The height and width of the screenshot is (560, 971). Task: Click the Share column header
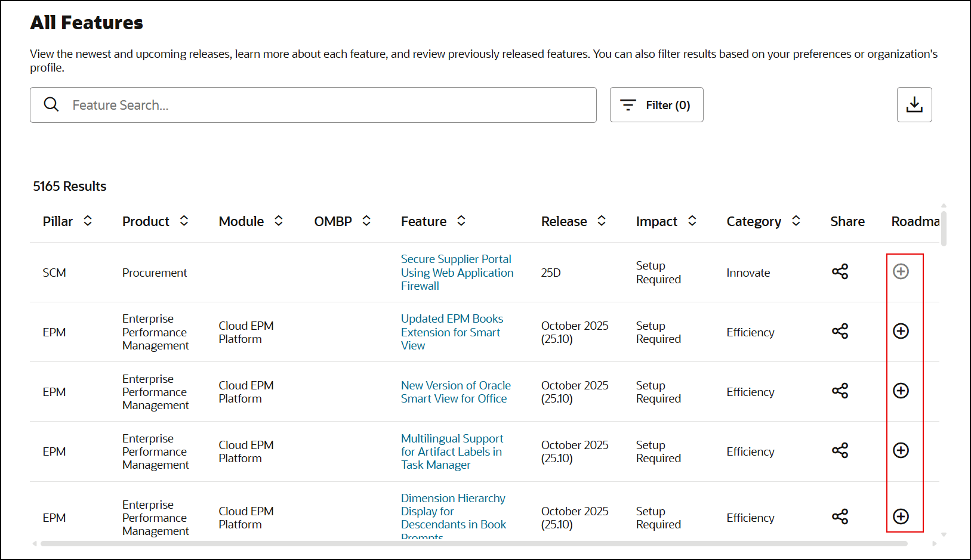(x=847, y=221)
